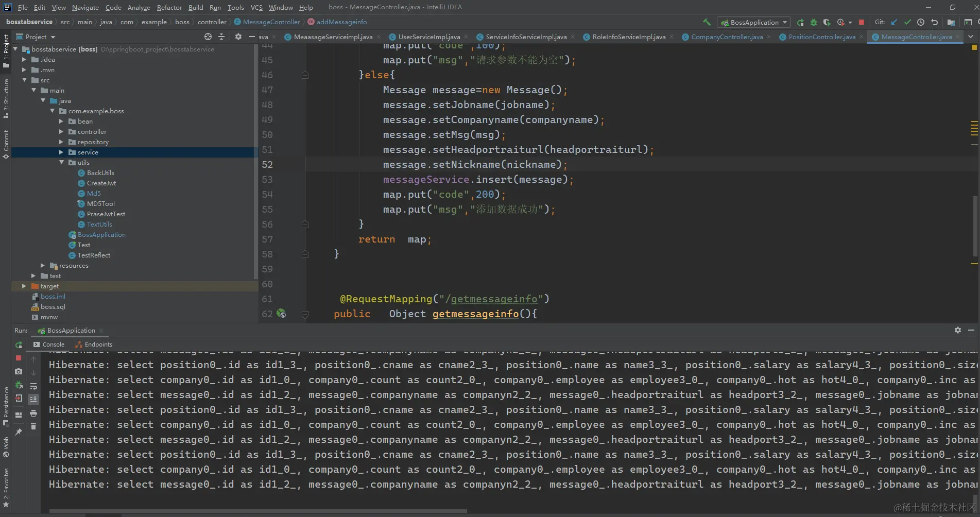Open Project Structure icon in toolbar
The image size is (980, 517).
tap(951, 22)
